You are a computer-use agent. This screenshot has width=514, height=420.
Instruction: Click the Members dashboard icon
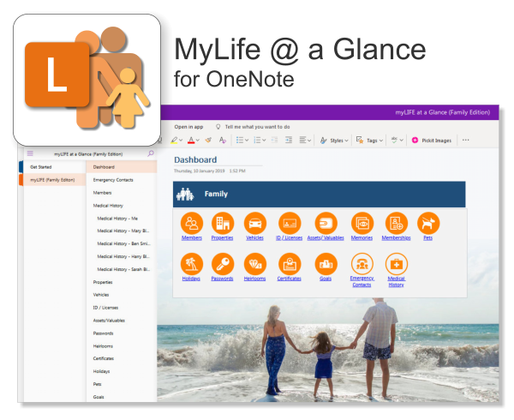[x=192, y=223]
